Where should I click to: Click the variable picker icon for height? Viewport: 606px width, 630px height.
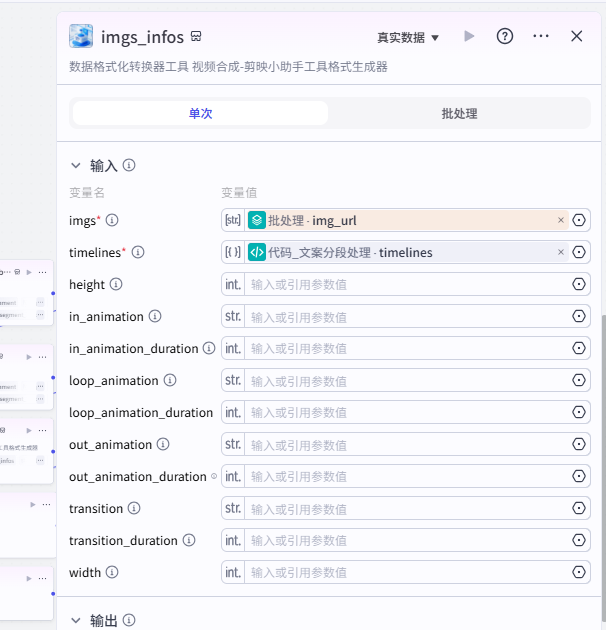[x=579, y=285]
